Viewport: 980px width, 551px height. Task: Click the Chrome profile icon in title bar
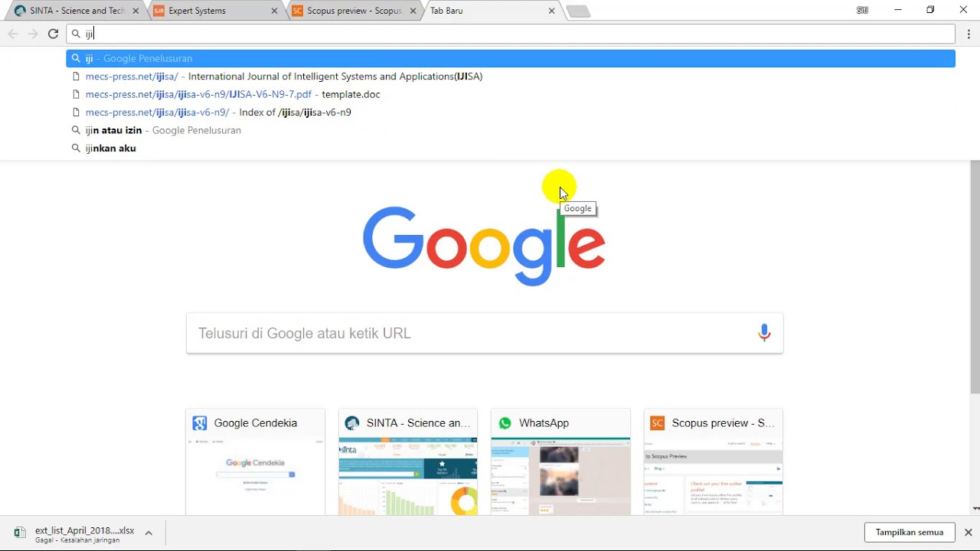pos(863,11)
